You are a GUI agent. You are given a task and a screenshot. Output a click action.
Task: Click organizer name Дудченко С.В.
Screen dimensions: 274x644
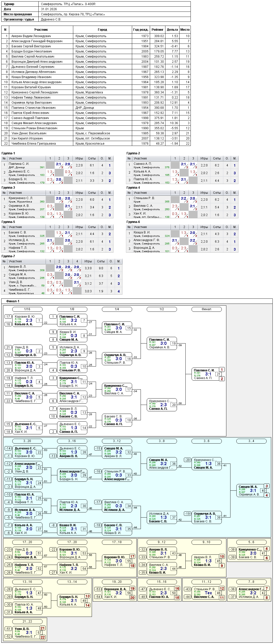[51, 19]
